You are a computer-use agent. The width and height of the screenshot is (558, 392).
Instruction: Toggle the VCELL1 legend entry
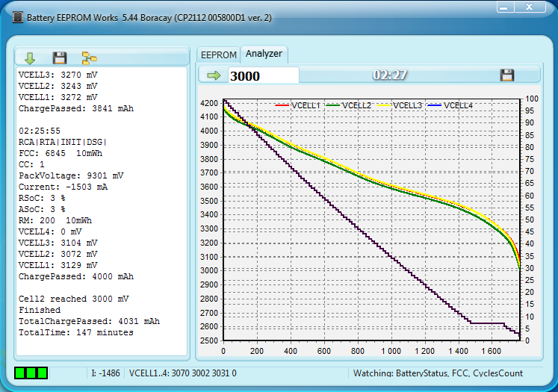[x=298, y=105]
